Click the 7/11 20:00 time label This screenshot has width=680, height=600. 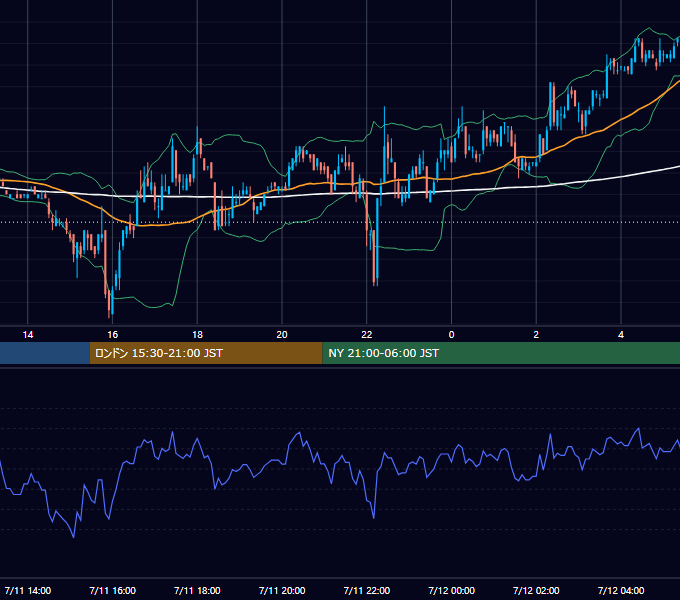click(x=282, y=590)
